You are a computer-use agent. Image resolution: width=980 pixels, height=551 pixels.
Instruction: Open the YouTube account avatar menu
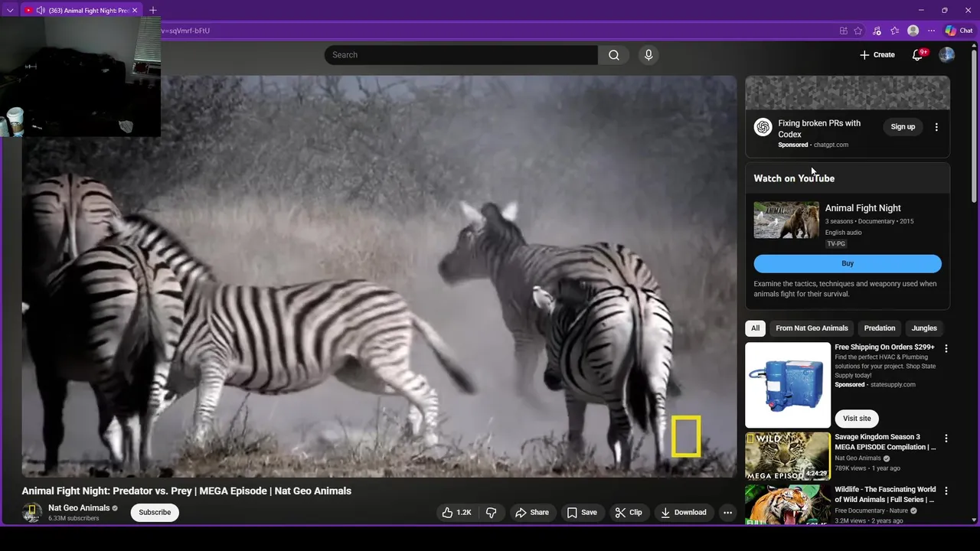(947, 55)
